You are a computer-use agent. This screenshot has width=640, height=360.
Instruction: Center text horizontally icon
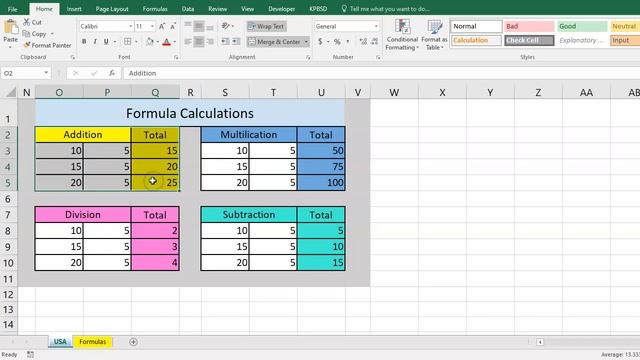point(199,41)
